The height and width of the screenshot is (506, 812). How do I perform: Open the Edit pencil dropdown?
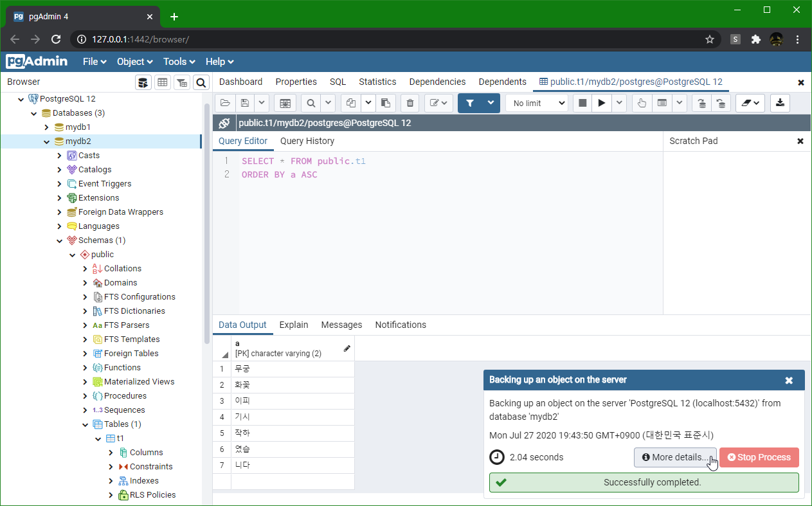tap(439, 103)
